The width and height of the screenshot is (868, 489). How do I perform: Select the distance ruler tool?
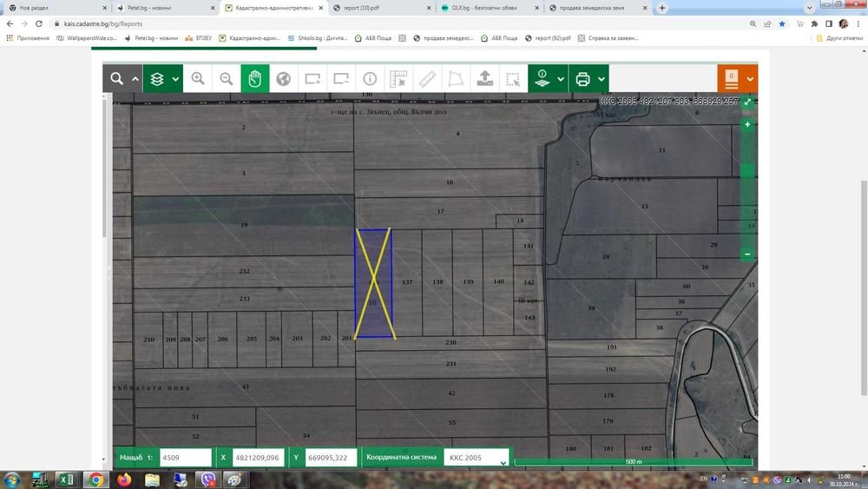coord(427,79)
